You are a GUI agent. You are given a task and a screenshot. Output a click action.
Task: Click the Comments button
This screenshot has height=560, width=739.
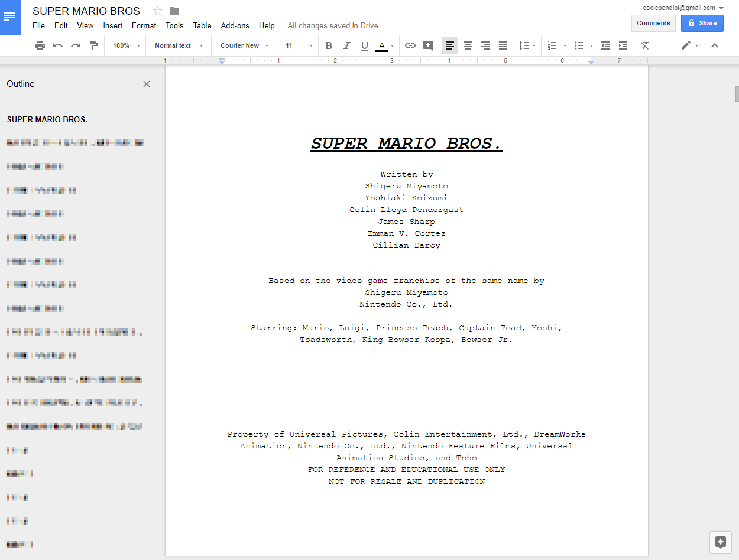(653, 23)
